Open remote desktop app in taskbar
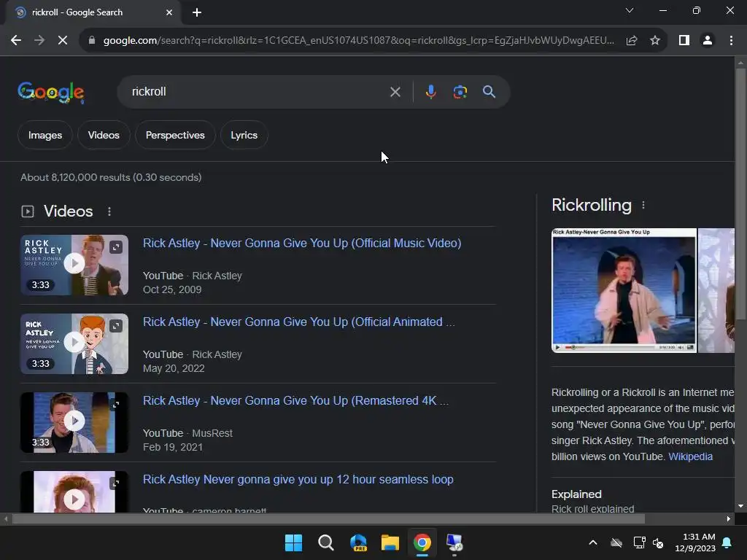This screenshot has height=560, width=747. coord(454,542)
